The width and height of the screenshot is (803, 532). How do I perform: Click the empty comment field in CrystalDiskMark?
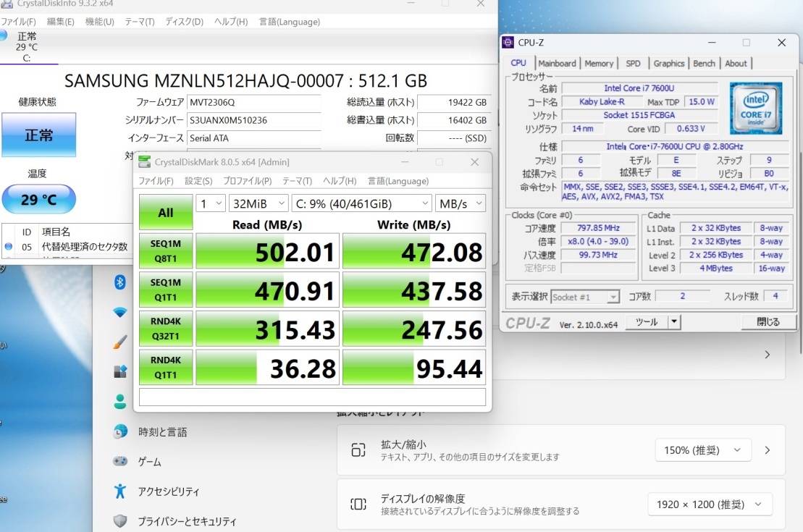click(312, 397)
